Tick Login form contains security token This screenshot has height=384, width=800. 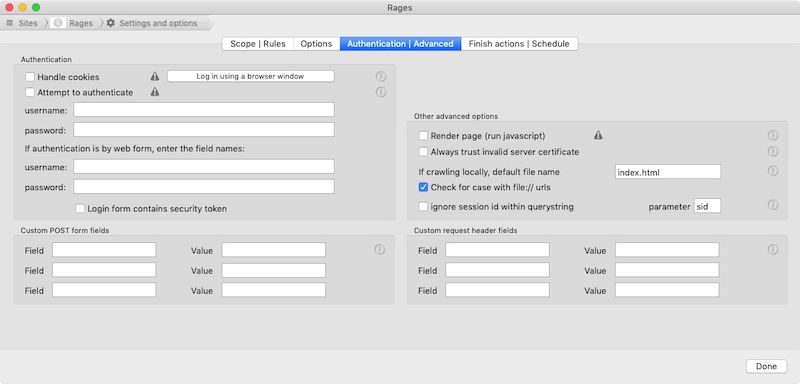pyautogui.click(x=80, y=209)
